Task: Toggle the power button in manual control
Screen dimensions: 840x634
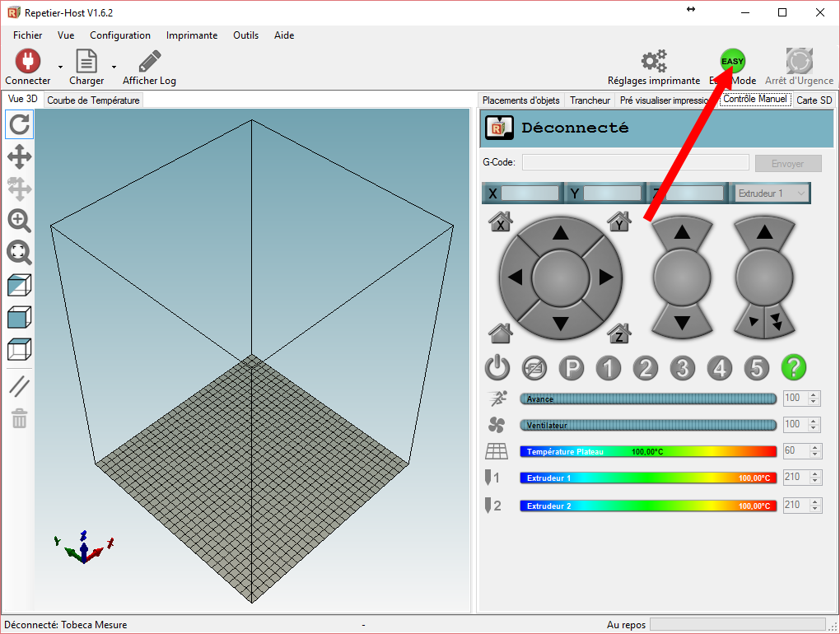Action: (x=497, y=367)
